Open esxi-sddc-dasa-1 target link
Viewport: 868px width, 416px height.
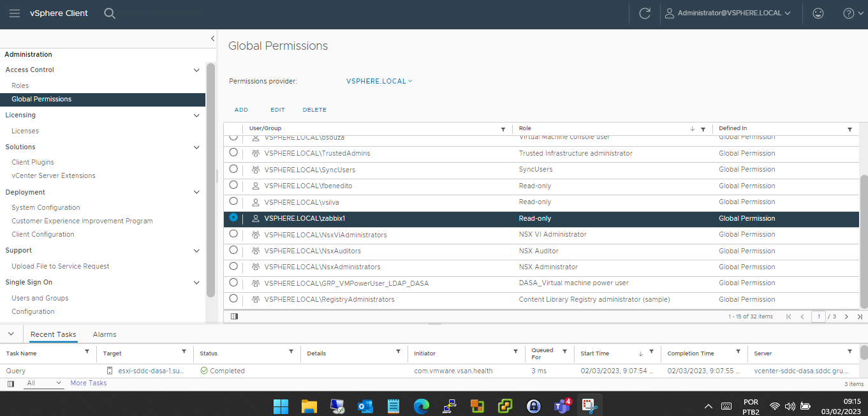(151, 371)
